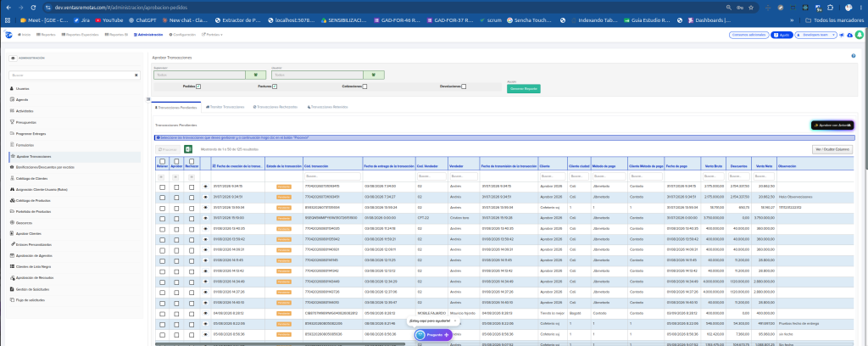Open the blue help question mark icon
The width and height of the screenshot is (868, 346).
click(853, 56)
